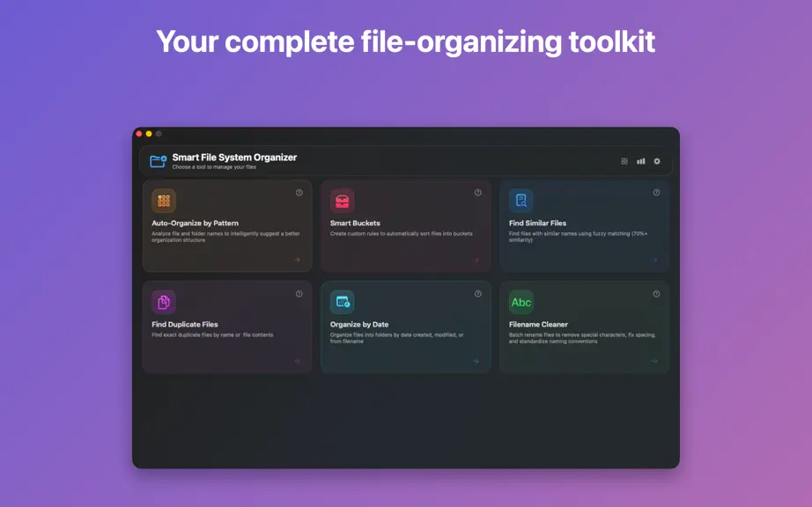This screenshot has width=812, height=507.
Task: Click 'Batch rename files to remove special' description
Action: 582,338
